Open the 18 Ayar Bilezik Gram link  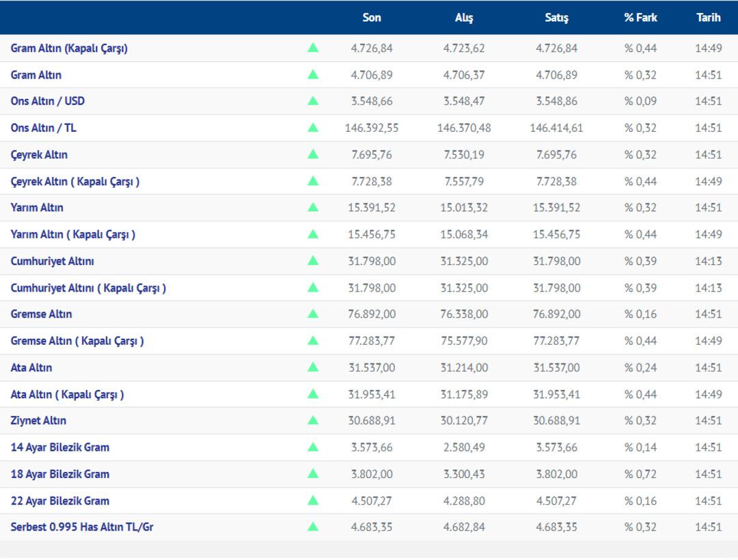(60, 475)
